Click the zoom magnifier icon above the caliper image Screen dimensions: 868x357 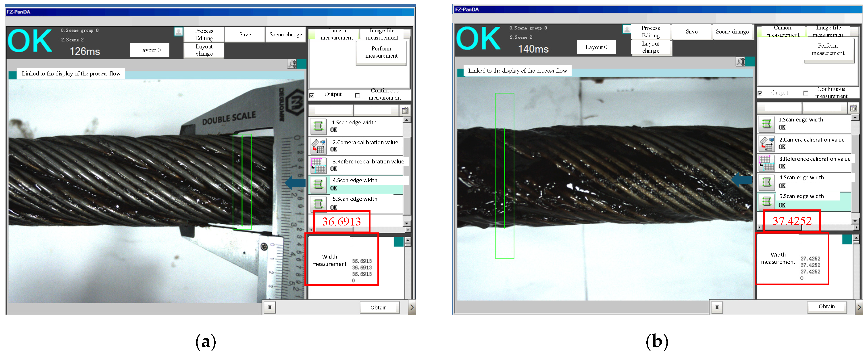pos(292,64)
